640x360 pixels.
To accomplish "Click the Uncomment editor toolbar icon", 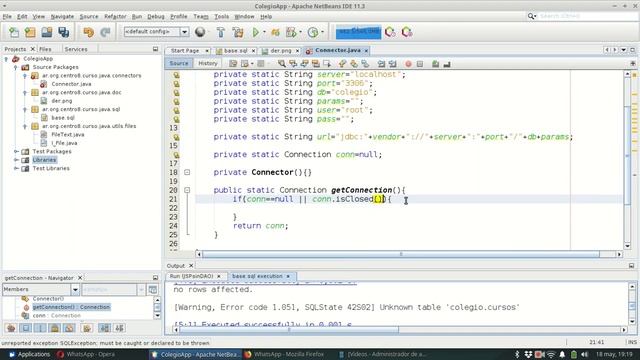I will (447, 64).
